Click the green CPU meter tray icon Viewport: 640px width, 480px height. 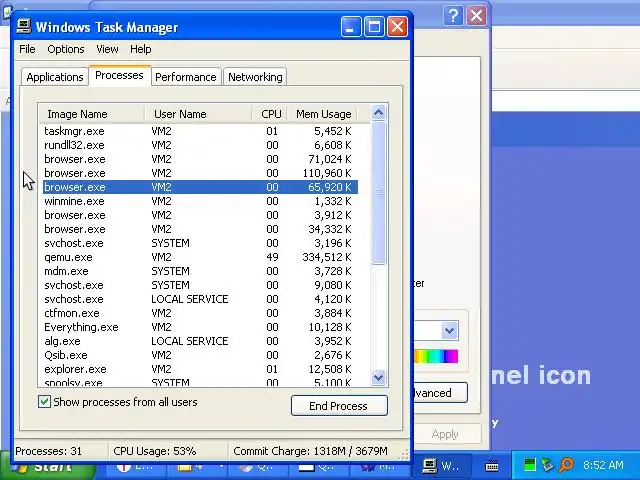click(x=529, y=464)
